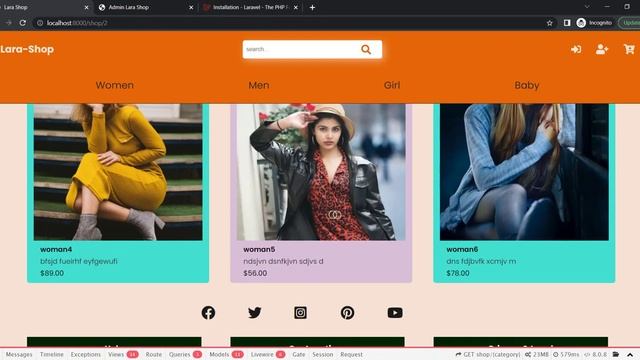Open the debugbar Gate tab
Viewport: 640px width, 360px height.
pyautogui.click(x=299, y=354)
